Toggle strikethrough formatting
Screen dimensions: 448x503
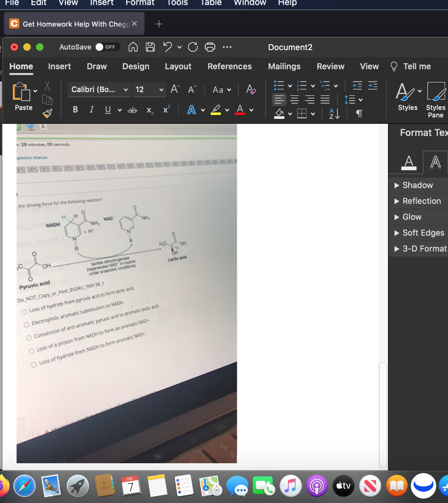132,110
